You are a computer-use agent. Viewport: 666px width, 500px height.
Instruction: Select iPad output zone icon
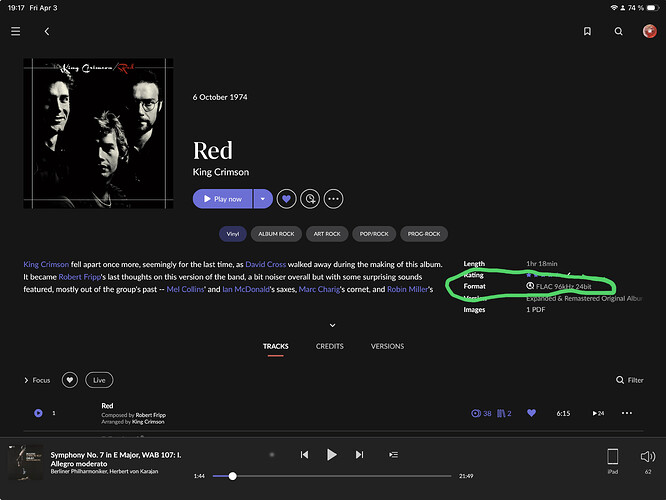[612, 457]
